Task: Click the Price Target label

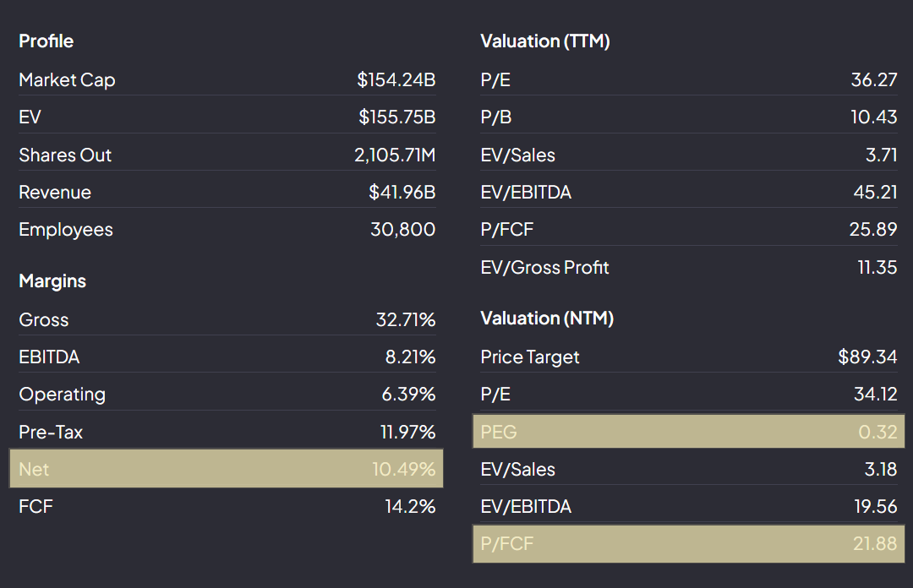Action: [529, 357]
